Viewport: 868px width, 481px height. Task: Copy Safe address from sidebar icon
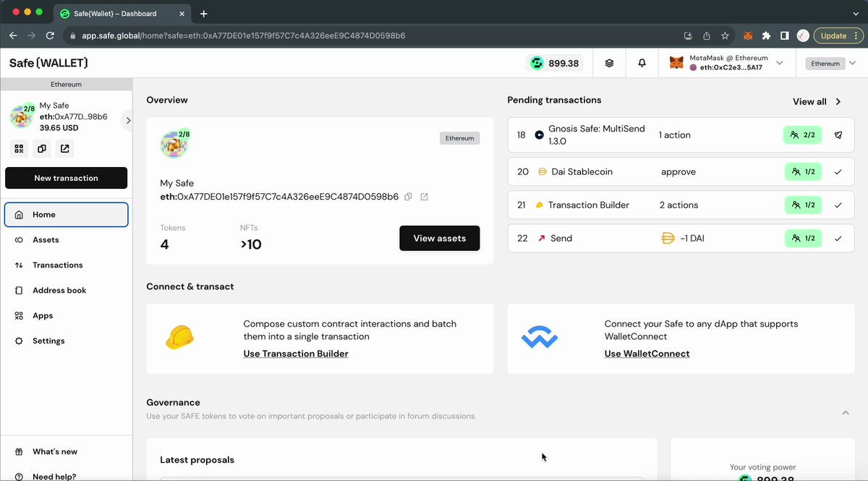[x=42, y=149]
